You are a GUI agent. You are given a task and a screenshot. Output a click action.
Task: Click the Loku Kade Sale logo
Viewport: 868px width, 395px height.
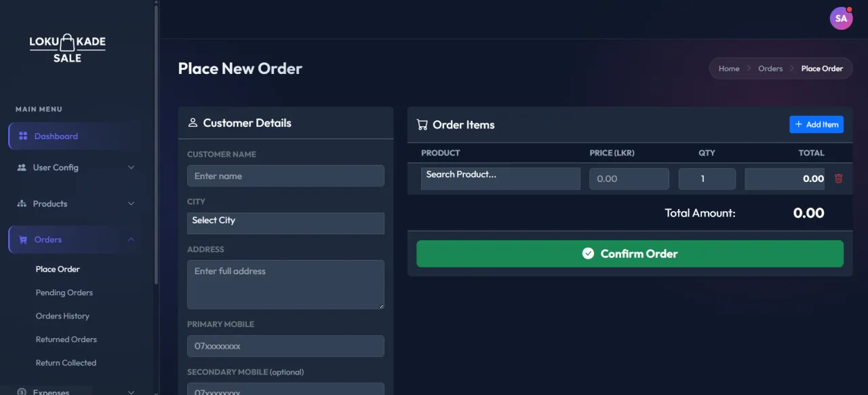coord(67,47)
